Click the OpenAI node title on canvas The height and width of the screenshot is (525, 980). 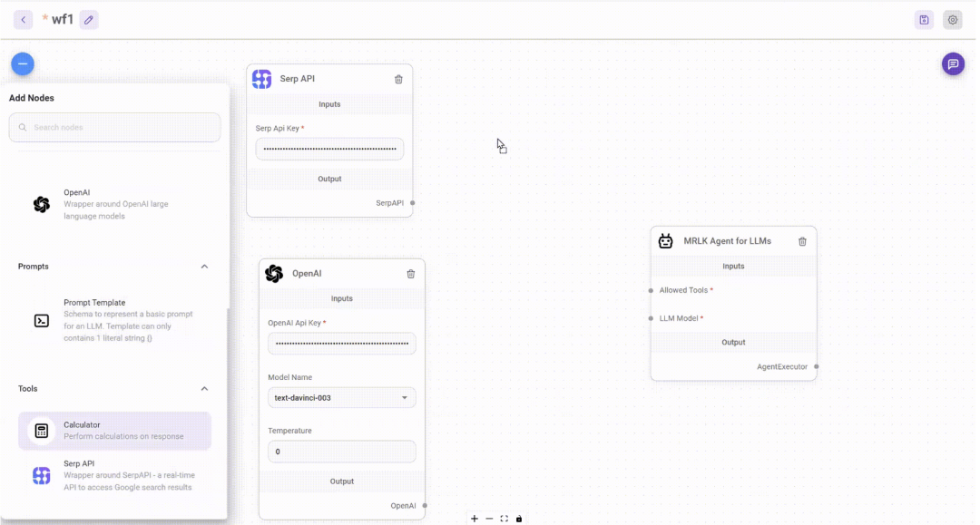pyautogui.click(x=307, y=274)
